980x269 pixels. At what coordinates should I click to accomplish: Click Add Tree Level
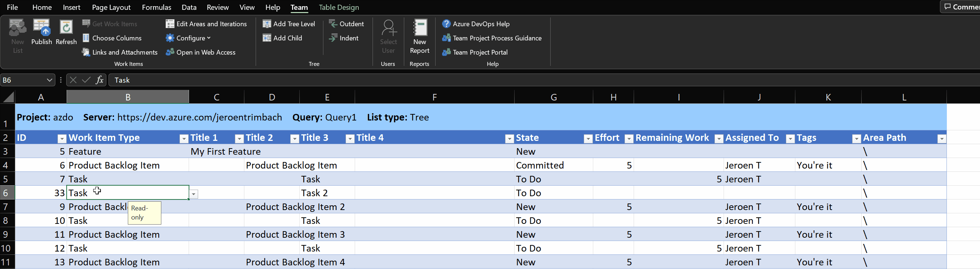pos(289,24)
